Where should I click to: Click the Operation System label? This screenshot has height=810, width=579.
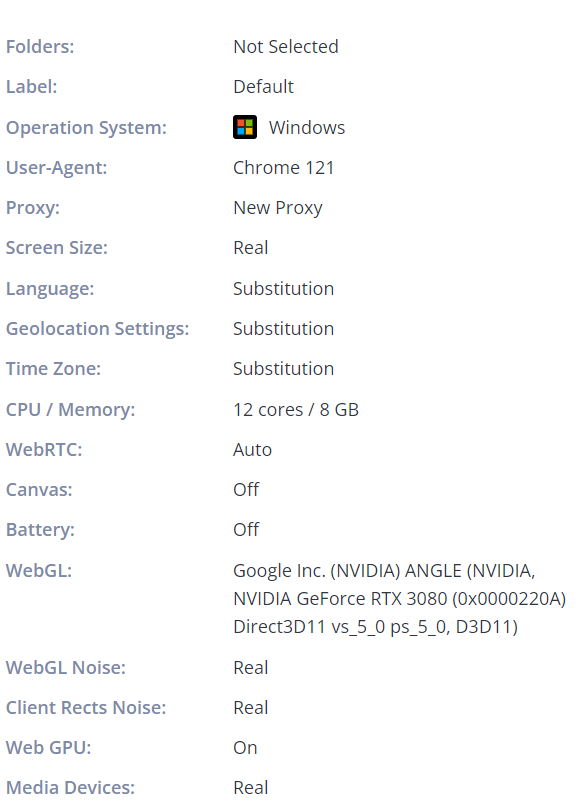tap(86, 128)
